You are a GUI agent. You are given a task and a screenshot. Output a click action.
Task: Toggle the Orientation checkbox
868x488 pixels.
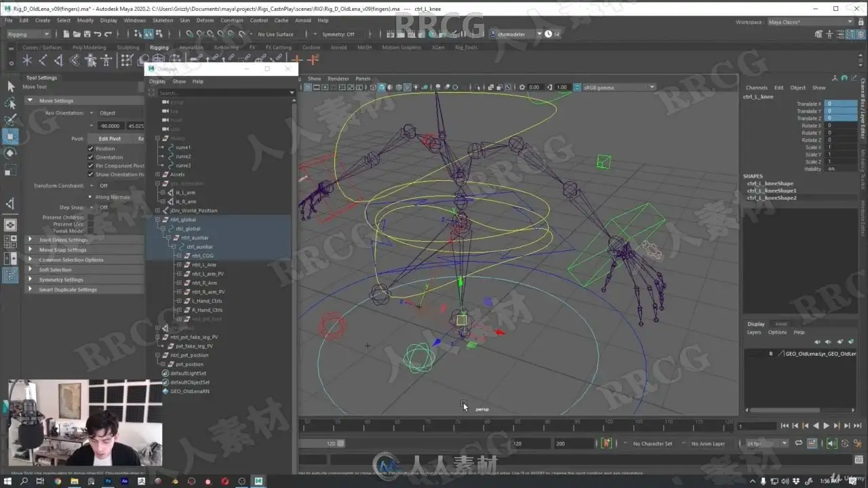(x=91, y=157)
